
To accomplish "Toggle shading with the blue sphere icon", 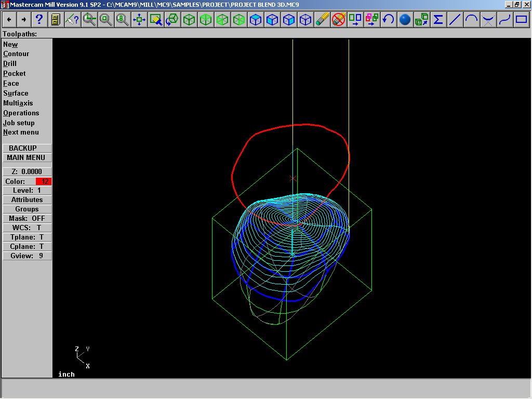I will point(405,20).
